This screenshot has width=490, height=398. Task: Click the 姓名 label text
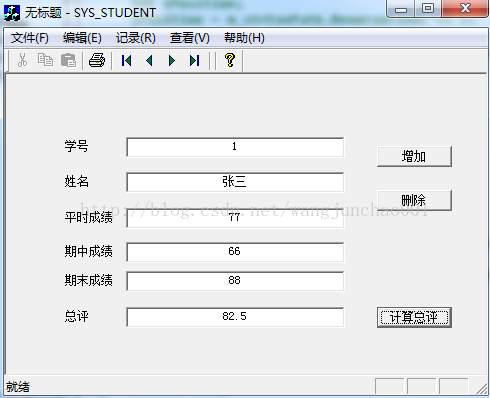pos(76,182)
